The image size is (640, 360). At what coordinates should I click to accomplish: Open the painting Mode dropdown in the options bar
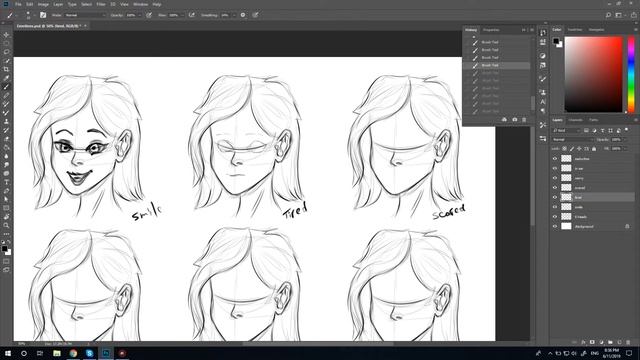click(85, 15)
